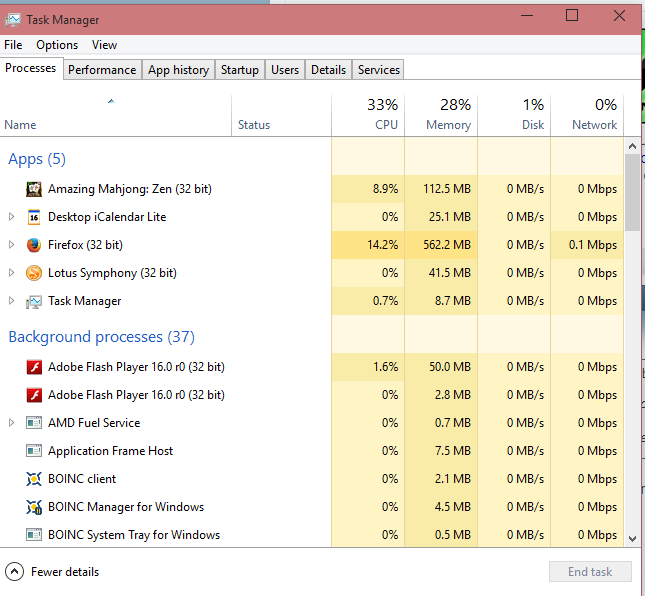Expand the Desktop iCalendar Lite process group
645x596 pixels.
[x=12, y=217]
